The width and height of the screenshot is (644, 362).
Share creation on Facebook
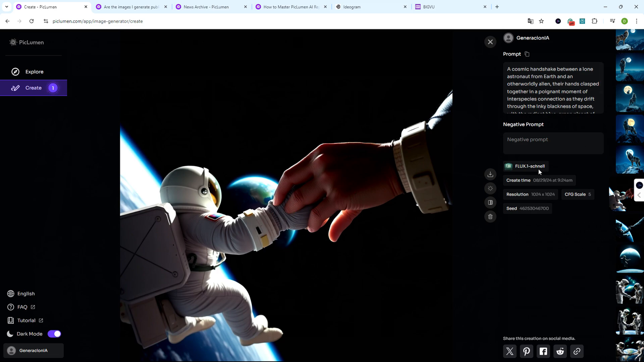[x=543, y=351]
